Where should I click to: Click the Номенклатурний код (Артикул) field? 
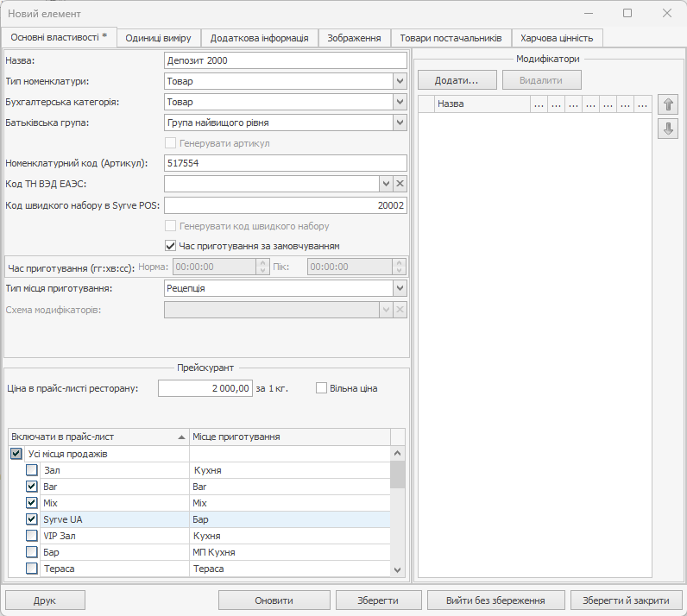click(x=285, y=163)
